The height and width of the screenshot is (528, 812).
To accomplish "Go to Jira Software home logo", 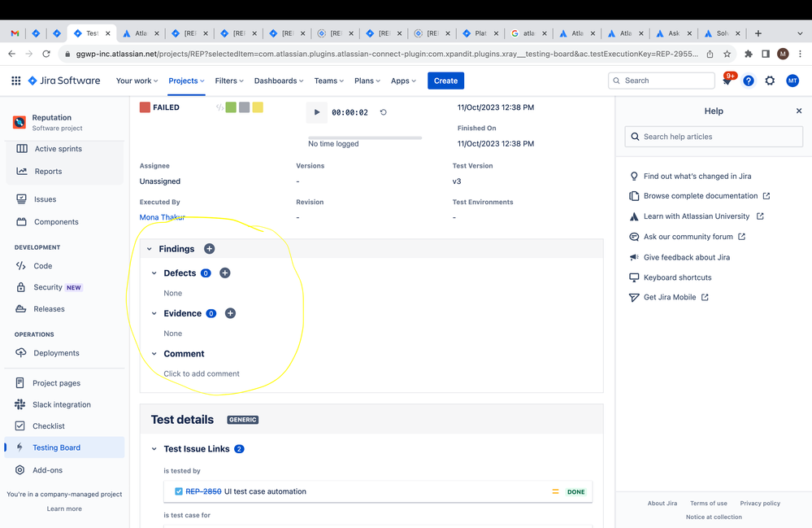I will [64, 81].
